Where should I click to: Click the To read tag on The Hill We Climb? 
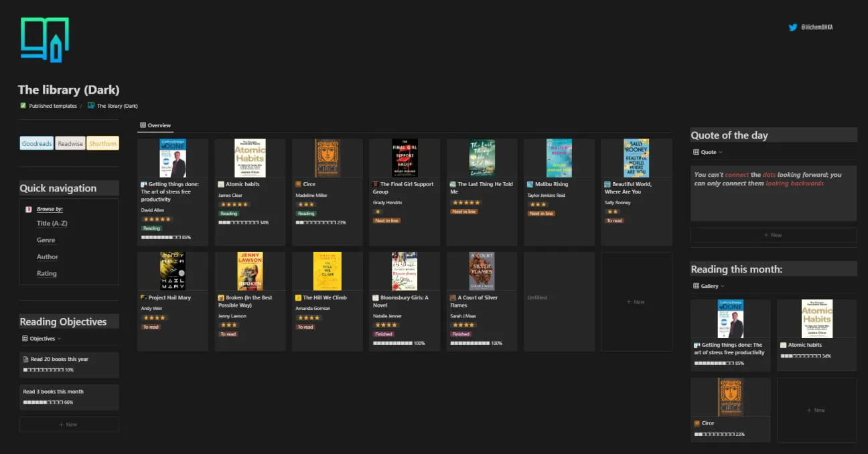click(305, 327)
